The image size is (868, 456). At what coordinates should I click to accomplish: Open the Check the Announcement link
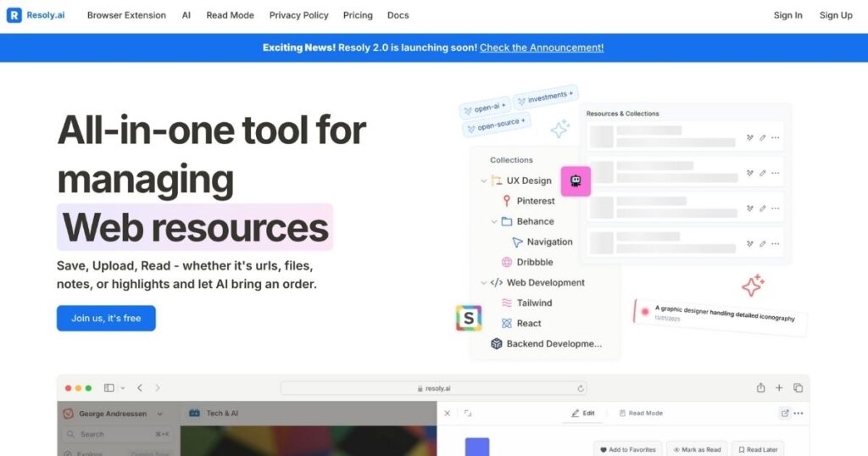pos(542,47)
